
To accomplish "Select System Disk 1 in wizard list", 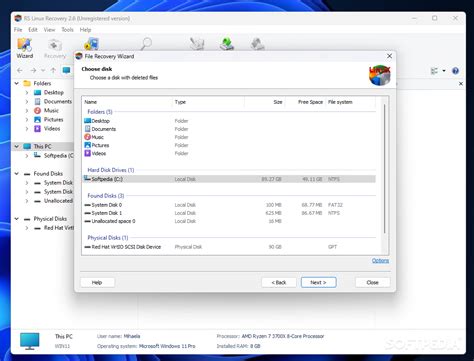I will point(229,213).
